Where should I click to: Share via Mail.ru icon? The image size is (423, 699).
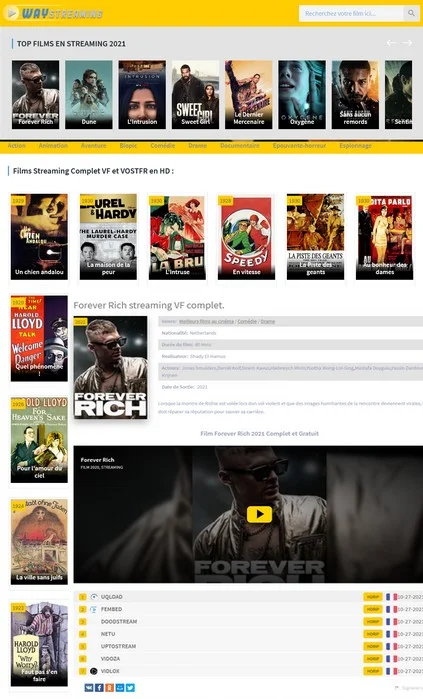(119, 688)
